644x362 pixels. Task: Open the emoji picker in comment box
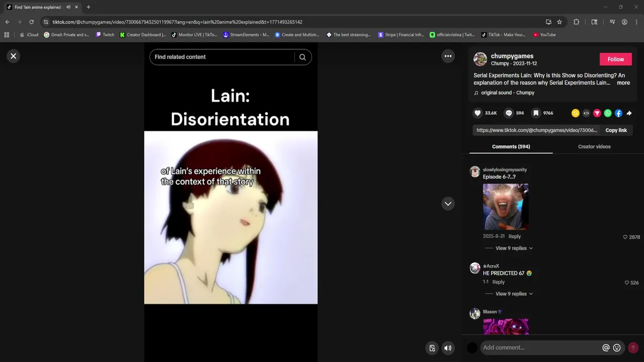[617, 347]
